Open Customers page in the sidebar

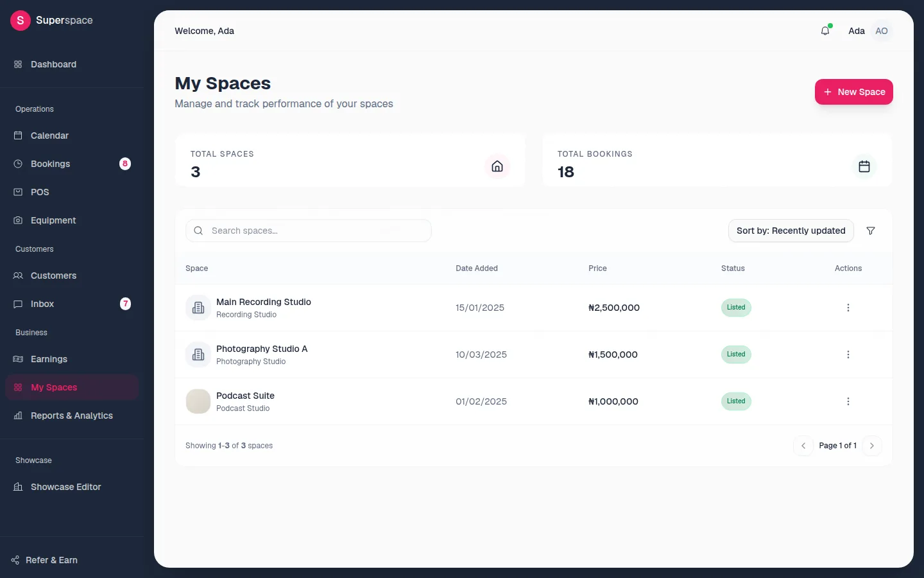[72, 276]
